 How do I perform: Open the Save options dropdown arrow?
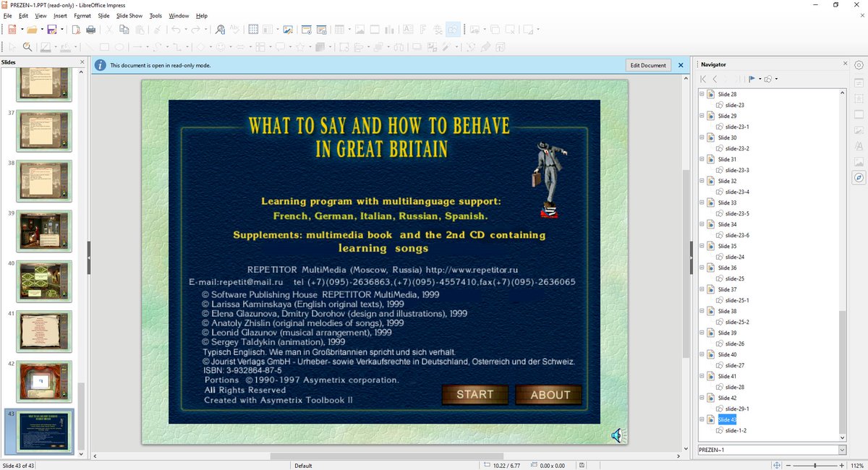pyautogui.click(x=62, y=30)
